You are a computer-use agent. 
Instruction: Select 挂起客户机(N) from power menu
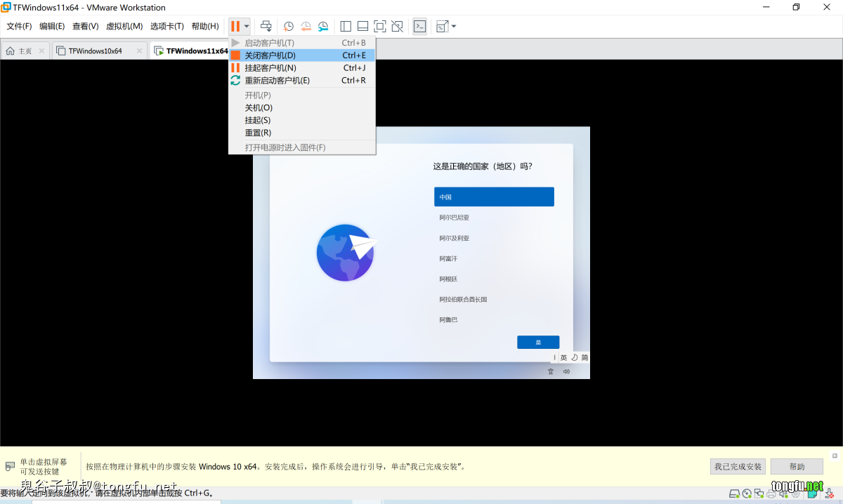coord(270,68)
